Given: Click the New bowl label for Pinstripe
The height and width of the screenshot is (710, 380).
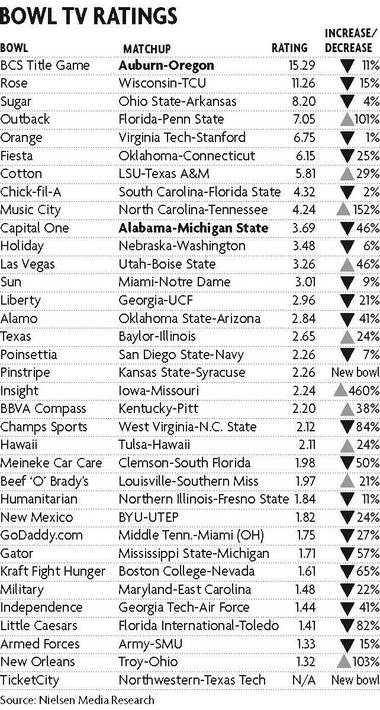Looking at the screenshot, I should tap(356, 373).
